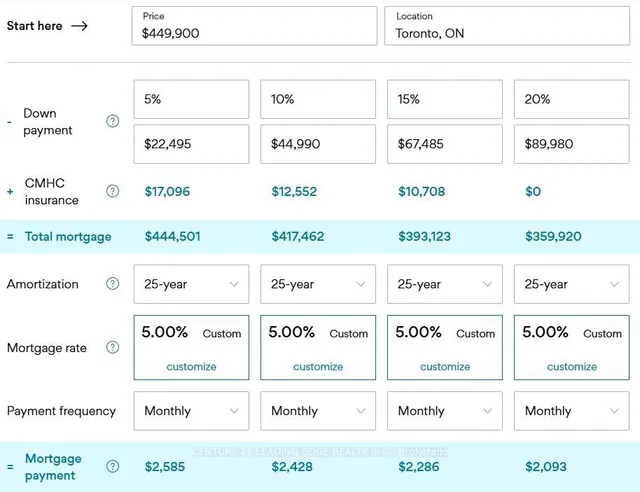Open the Amortization help tooltip icon
Screen dimensions: 640x492
click(113, 284)
